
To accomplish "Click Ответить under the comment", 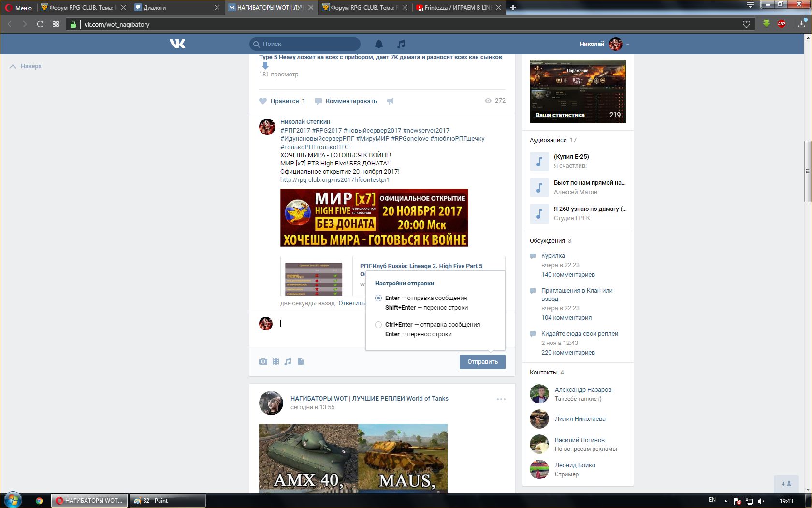I will 352,303.
